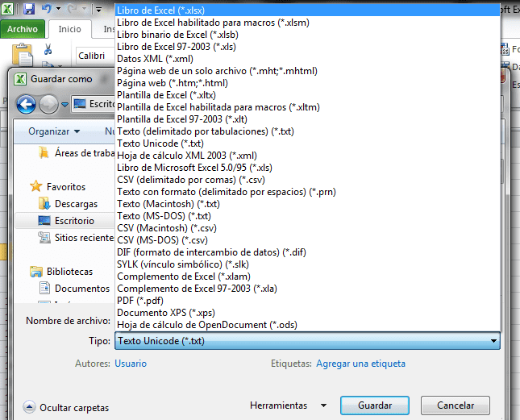The height and width of the screenshot is (420, 520).
Task: Open the recent locations dropdown arrow
Action: pos(65,105)
